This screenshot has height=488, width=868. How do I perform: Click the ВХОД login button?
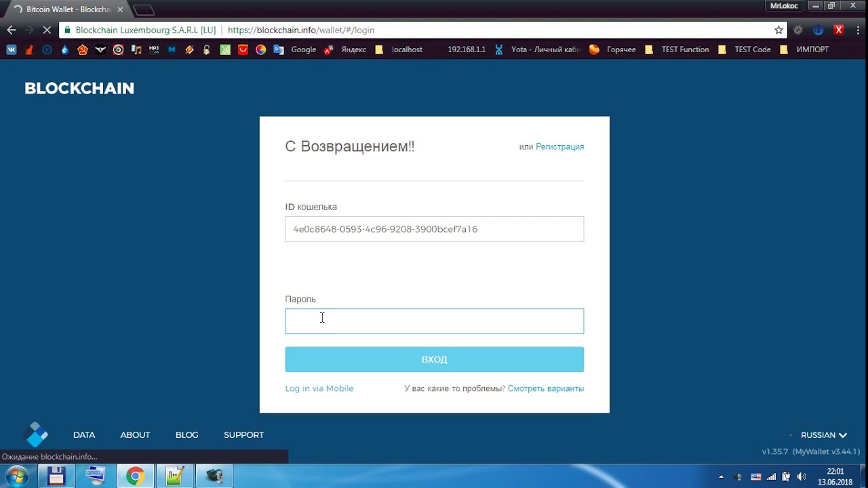(434, 359)
